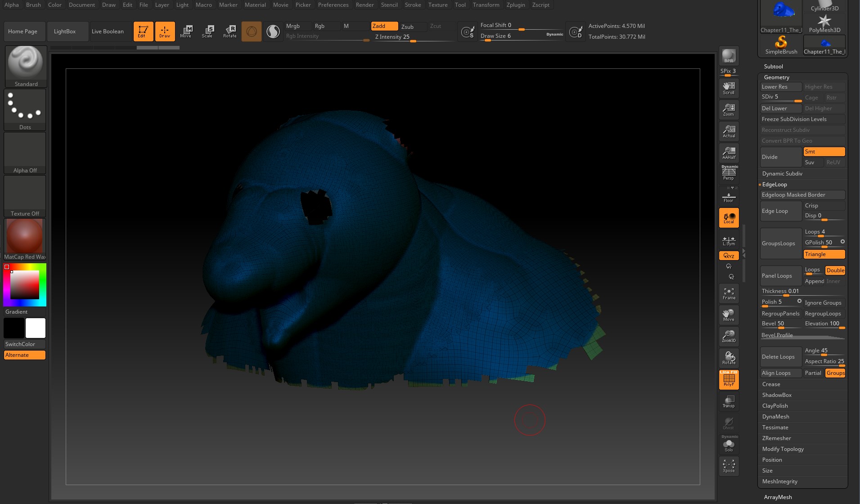Collapse the EdgeLoop section
Image resolution: width=860 pixels, height=504 pixels.
coord(774,184)
